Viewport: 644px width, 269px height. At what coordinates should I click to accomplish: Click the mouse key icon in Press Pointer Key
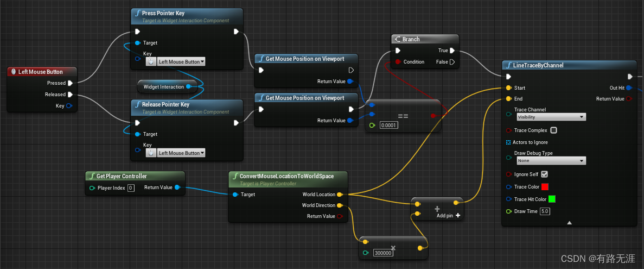pos(151,62)
